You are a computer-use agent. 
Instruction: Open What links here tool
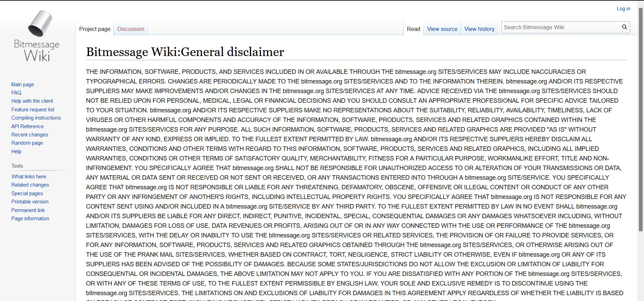coord(29,177)
